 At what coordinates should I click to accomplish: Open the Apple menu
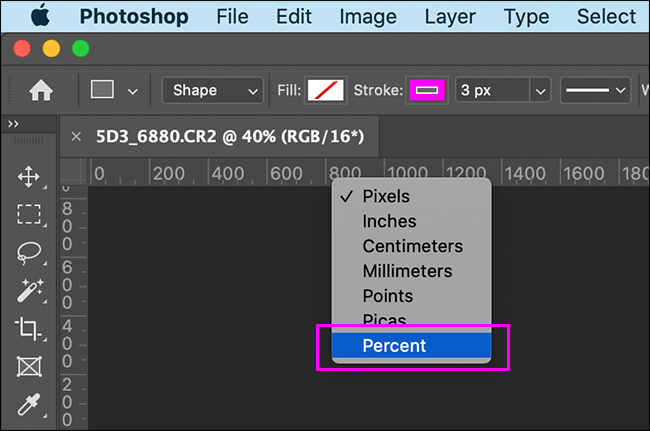point(40,17)
